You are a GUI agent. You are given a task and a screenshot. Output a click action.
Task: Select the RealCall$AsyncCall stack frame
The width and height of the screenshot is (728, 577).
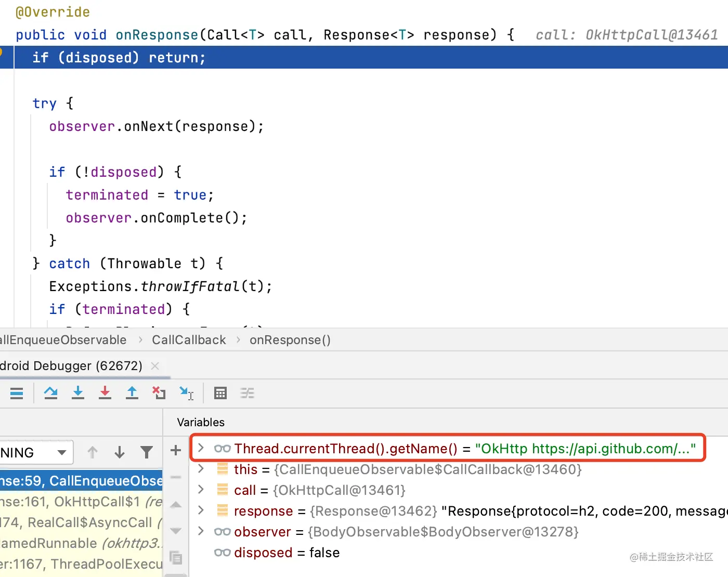[81, 522]
